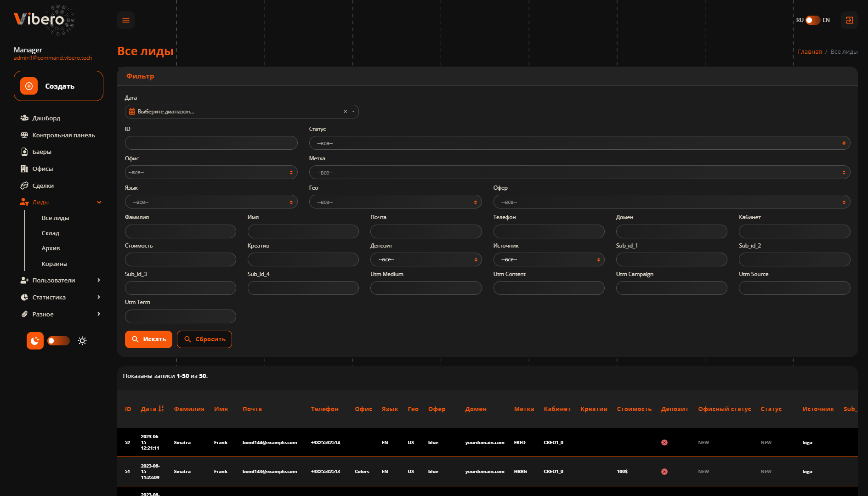868x496 pixels.
Task: Open the Источник dropdown
Action: (549, 260)
